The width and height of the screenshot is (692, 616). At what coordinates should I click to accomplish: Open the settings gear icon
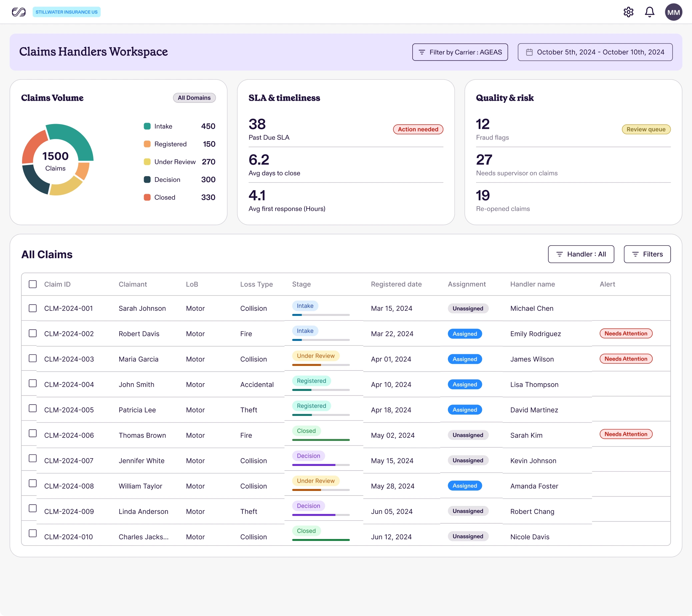[x=628, y=12]
